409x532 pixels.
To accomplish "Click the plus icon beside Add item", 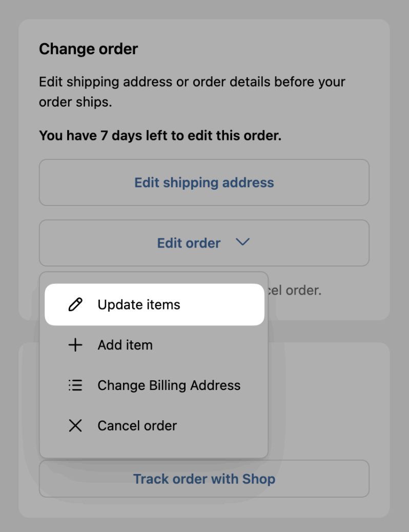I will pyautogui.click(x=75, y=345).
